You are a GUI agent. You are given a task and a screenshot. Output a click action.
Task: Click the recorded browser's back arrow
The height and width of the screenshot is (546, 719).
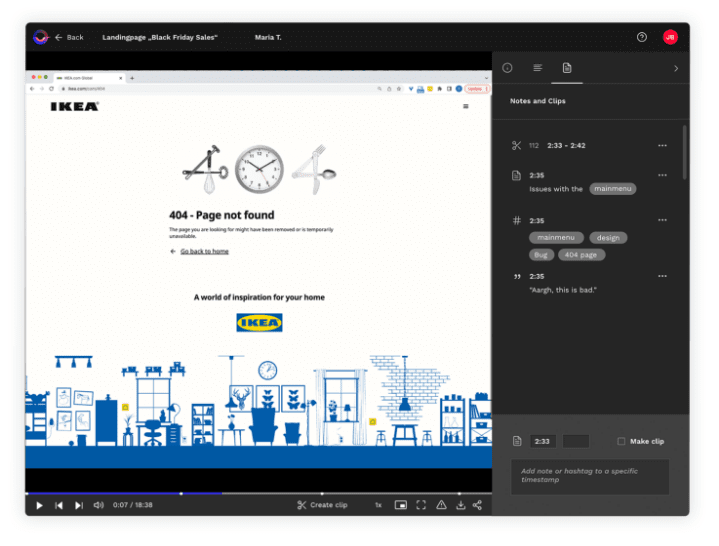(x=32, y=88)
